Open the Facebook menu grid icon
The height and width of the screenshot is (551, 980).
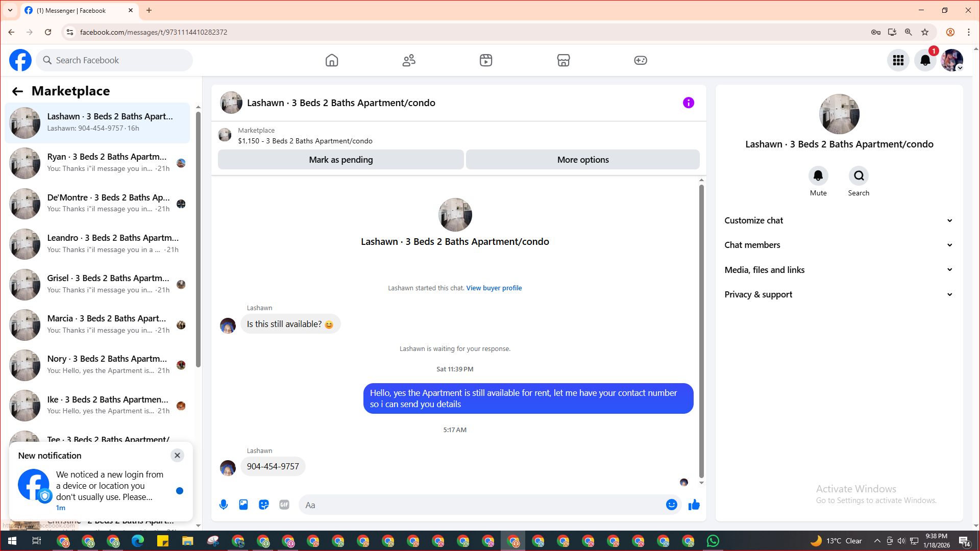[x=898, y=60]
